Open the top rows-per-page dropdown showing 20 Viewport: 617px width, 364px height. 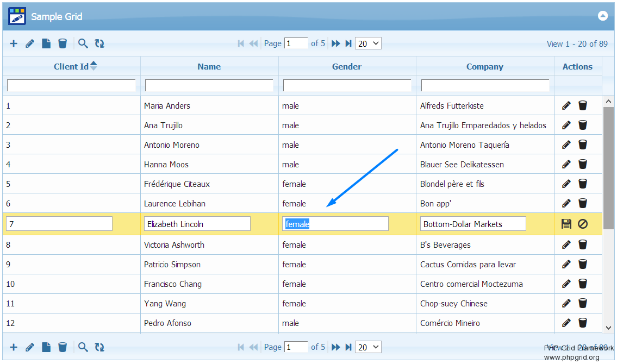pyautogui.click(x=368, y=43)
